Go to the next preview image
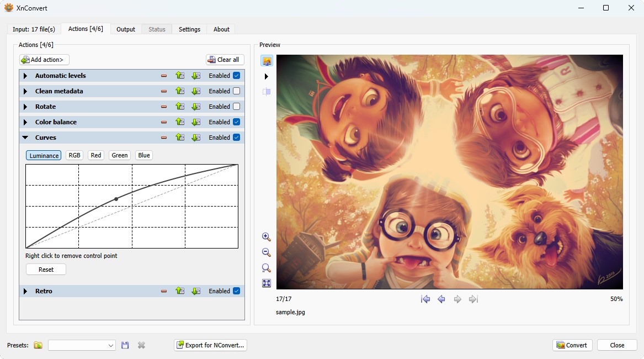This screenshot has width=644, height=359. [x=457, y=299]
